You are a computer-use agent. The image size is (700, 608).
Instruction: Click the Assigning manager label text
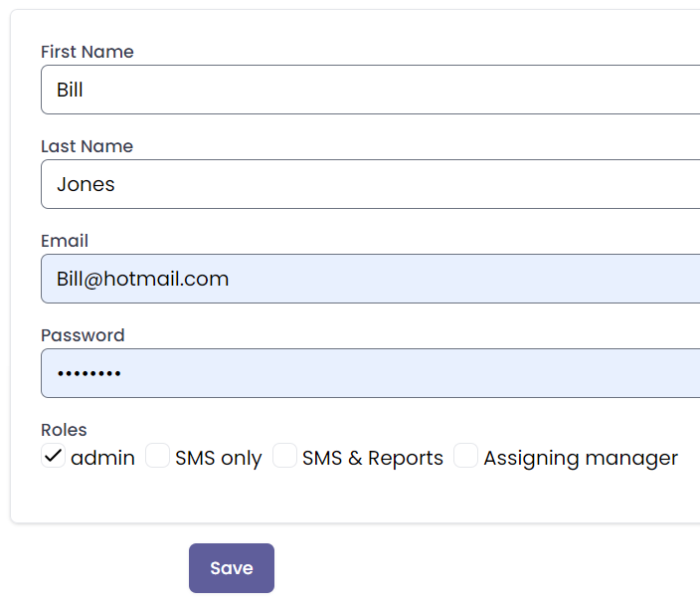580,458
